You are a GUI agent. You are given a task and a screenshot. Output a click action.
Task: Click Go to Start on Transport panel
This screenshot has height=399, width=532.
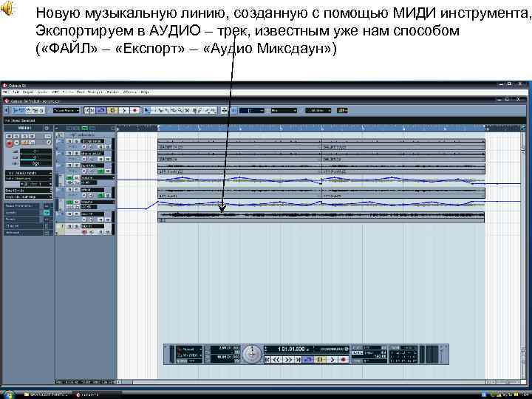click(x=267, y=359)
